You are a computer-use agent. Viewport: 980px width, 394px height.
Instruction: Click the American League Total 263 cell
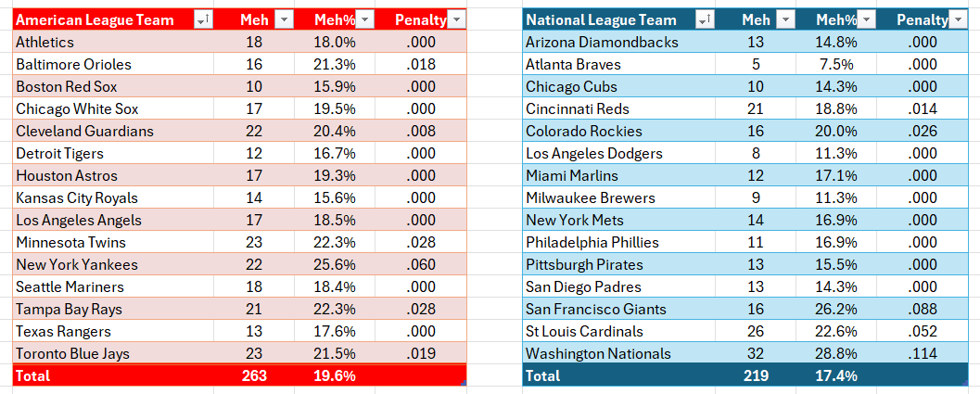254,375
